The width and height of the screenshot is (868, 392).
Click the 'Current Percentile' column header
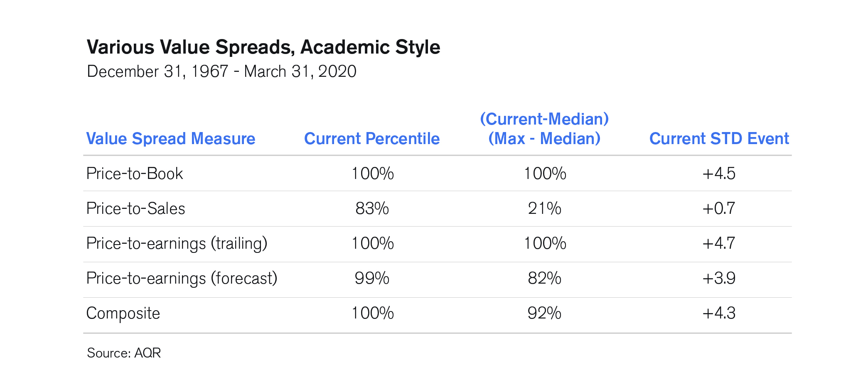(372, 139)
